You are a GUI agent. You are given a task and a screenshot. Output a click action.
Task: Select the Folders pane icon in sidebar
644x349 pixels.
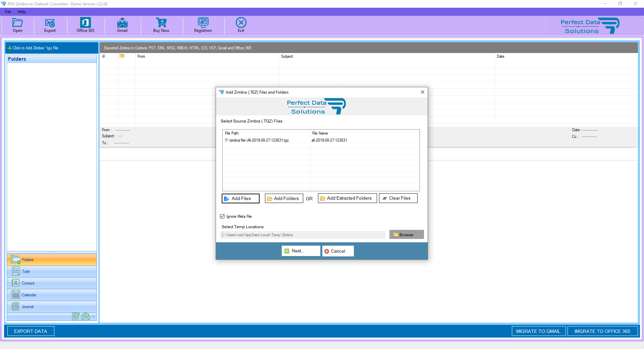[16, 260]
